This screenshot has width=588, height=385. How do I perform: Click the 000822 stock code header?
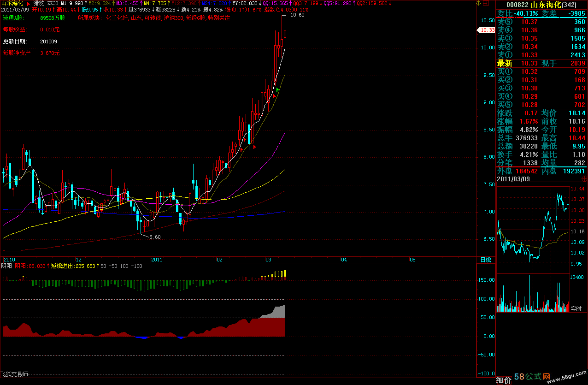pos(518,5)
